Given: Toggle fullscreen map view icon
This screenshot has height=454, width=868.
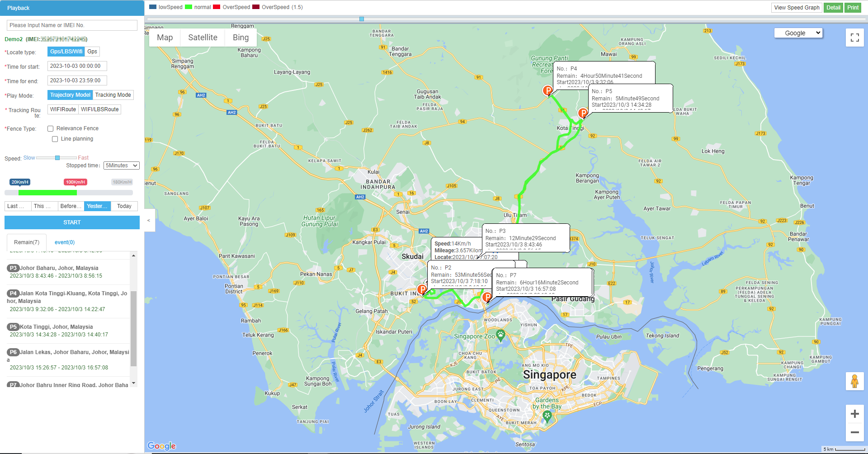Looking at the screenshot, I should [x=854, y=38].
